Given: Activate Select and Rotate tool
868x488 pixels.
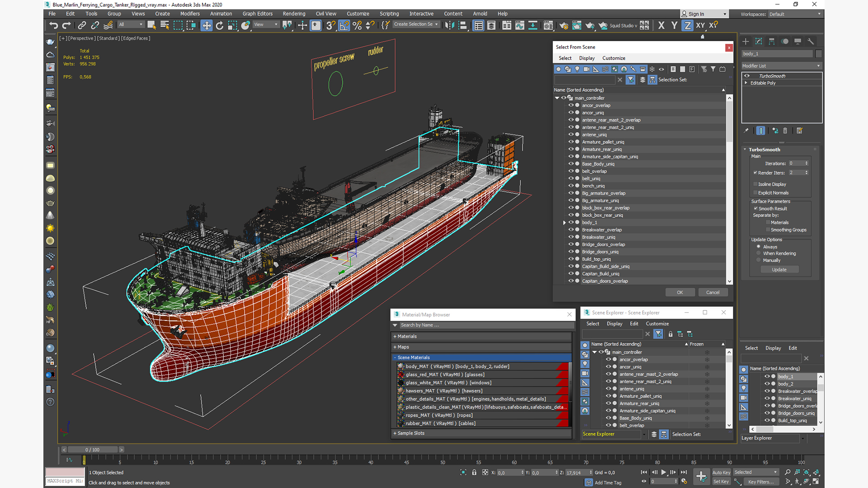Looking at the screenshot, I should click(220, 25).
